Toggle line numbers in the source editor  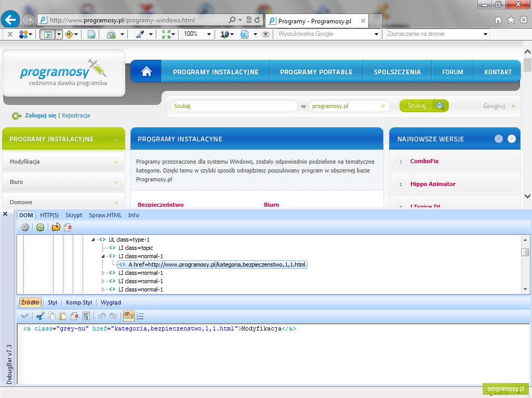(140, 316)
